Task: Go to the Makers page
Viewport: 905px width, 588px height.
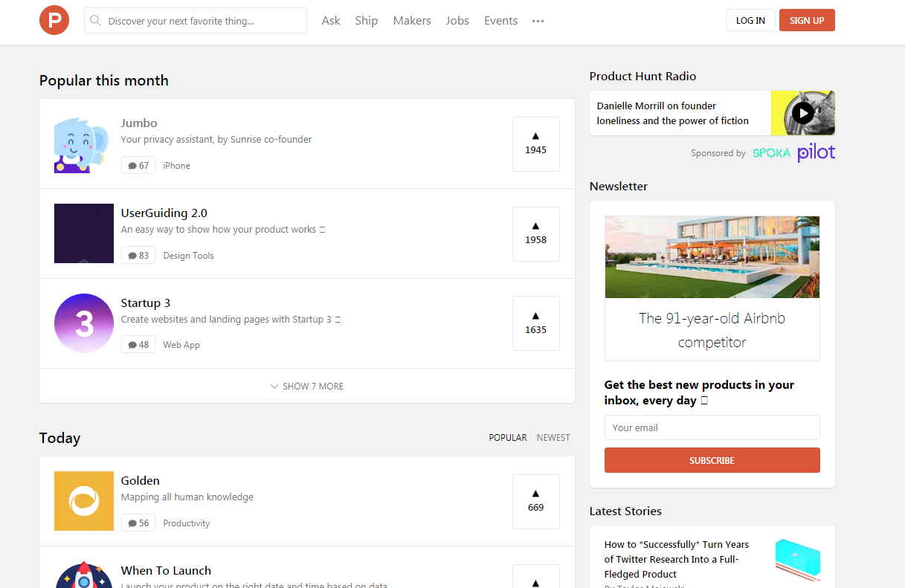Action: pos(412,21)
